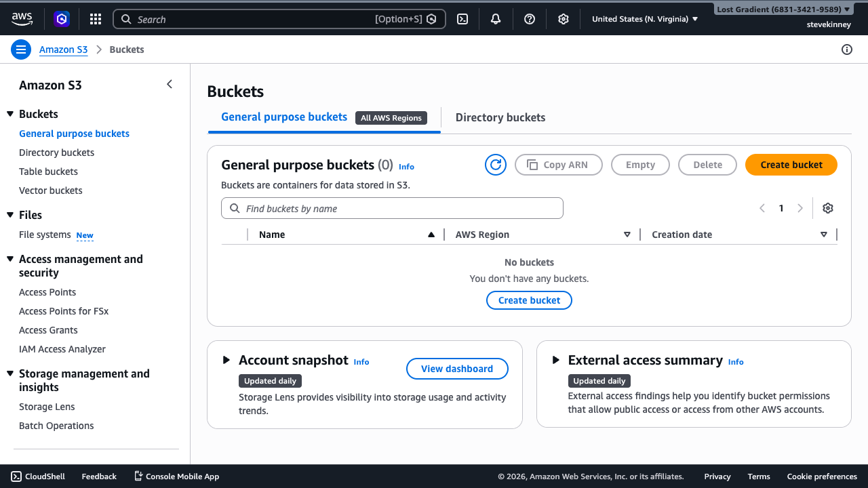Open the Terms link in footer

pos(759,476)
